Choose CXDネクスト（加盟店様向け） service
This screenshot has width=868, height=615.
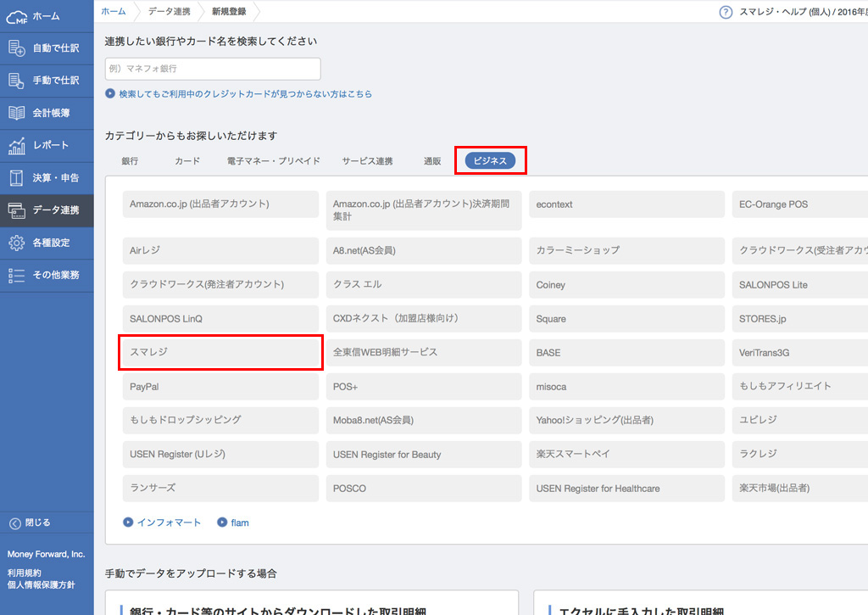click(x=424, y=319)
